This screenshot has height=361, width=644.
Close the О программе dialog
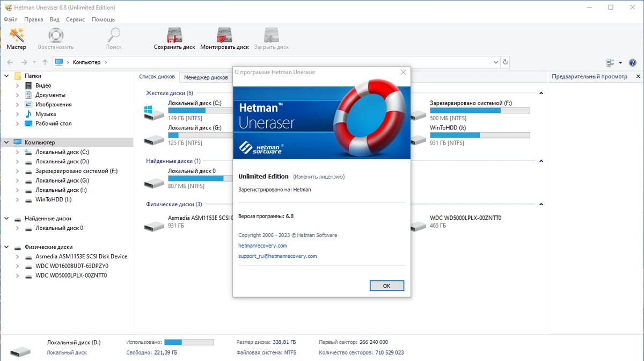tap(403, 72)
